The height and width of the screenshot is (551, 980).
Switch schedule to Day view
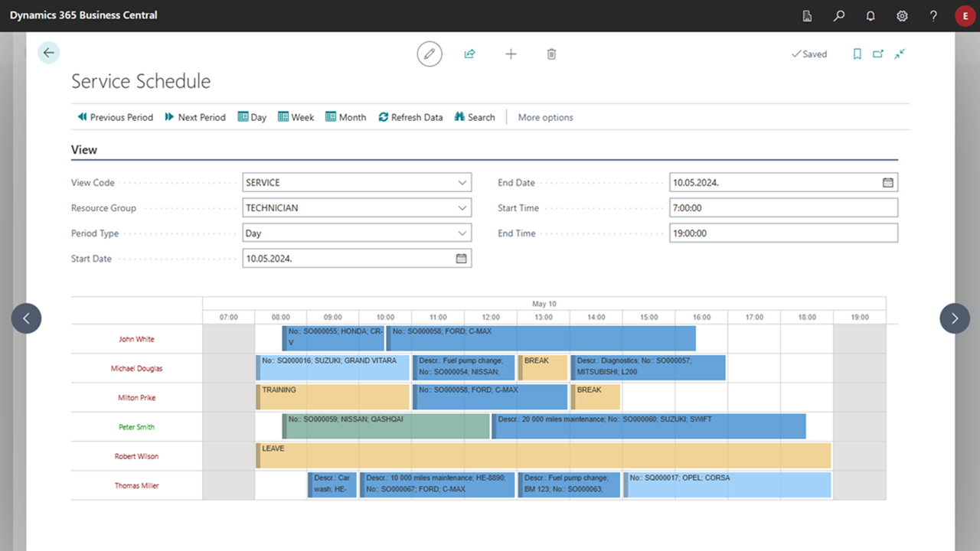tap(252, 117)
